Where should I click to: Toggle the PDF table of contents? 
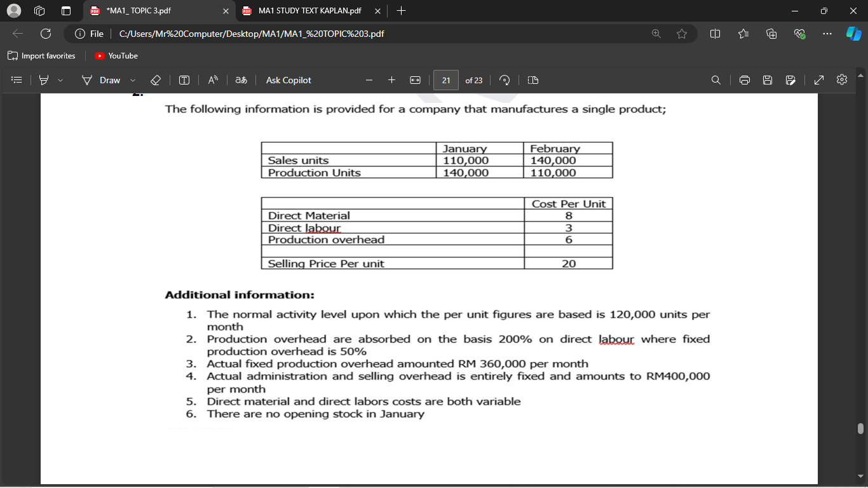[17, 80]
